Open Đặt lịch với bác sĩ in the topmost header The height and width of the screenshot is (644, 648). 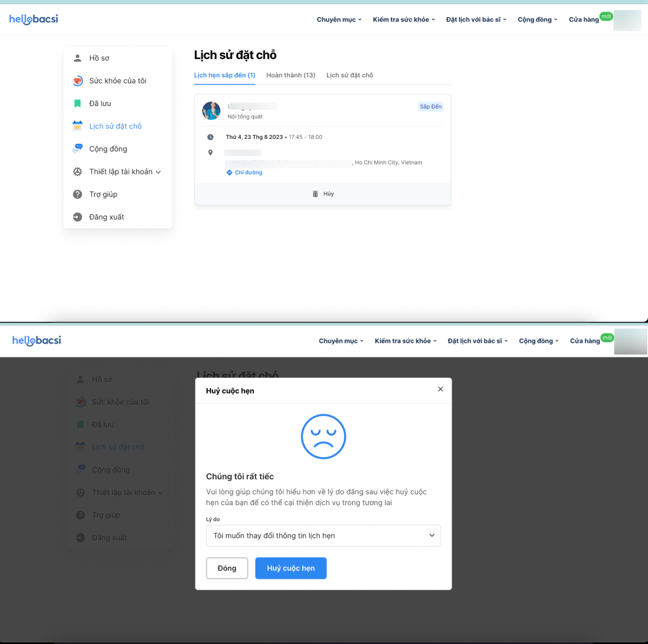click(476, 20)
